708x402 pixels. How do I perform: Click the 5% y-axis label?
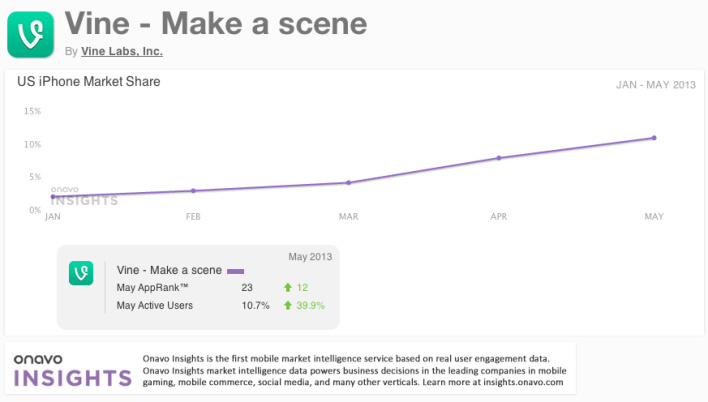pyautogui.click(x=35, y=177)
